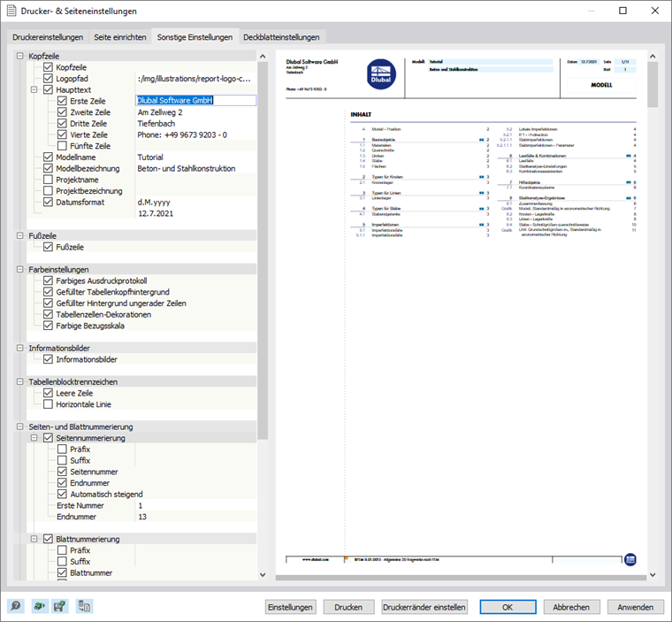Screen dimensions: 672x622
Task: Enable the Projektbezeichnung checkbox
Action: coord(48,191)
